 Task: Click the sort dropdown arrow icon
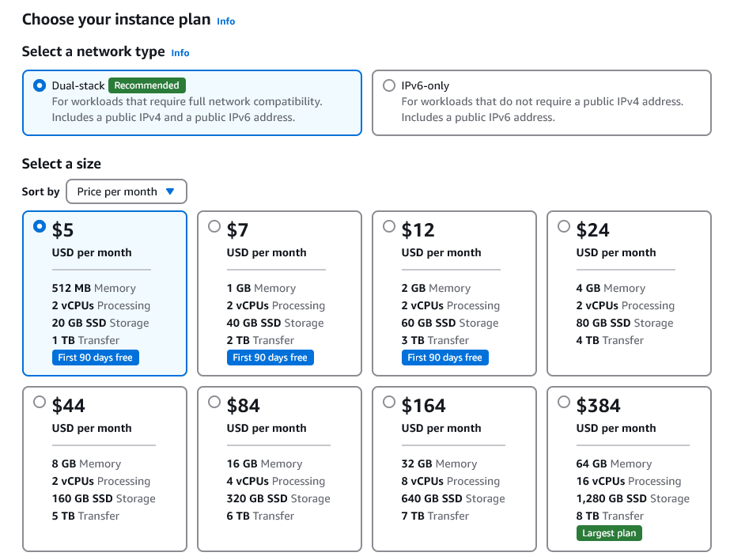click(x=169, y=191)
